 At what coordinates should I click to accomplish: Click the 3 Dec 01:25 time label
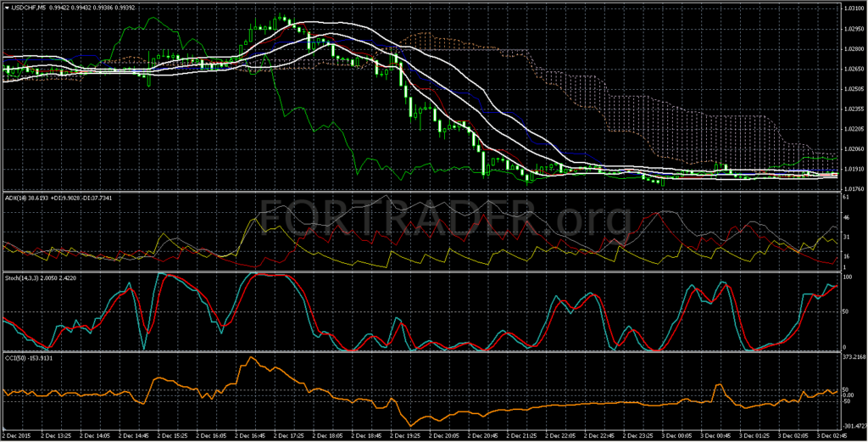pos(755,436)
